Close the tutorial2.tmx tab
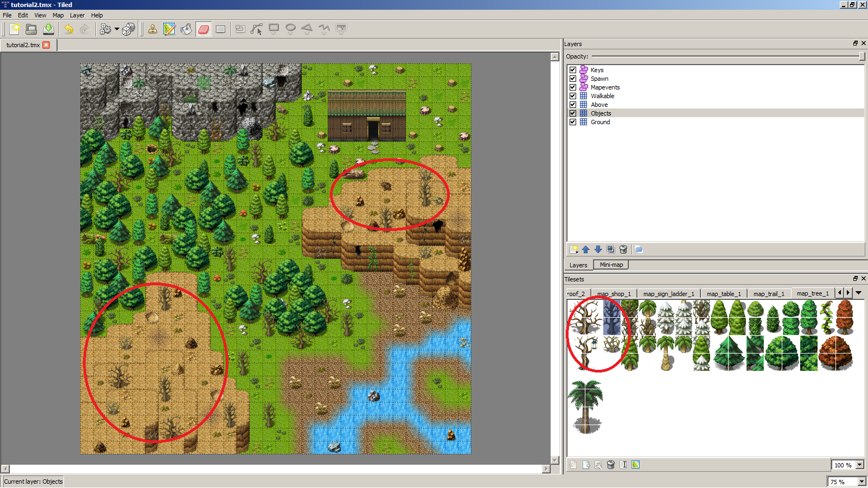868x488 pixels. click(x=46, y=45)
